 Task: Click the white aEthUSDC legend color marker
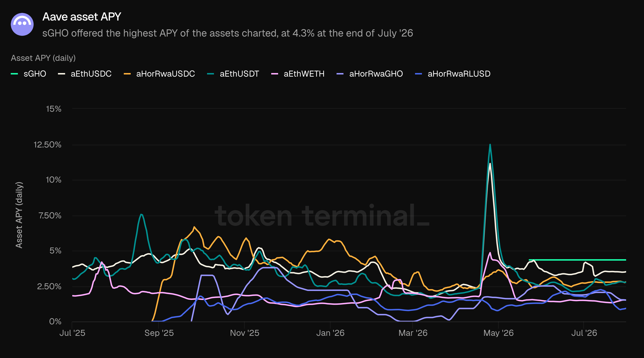(61, 74)
